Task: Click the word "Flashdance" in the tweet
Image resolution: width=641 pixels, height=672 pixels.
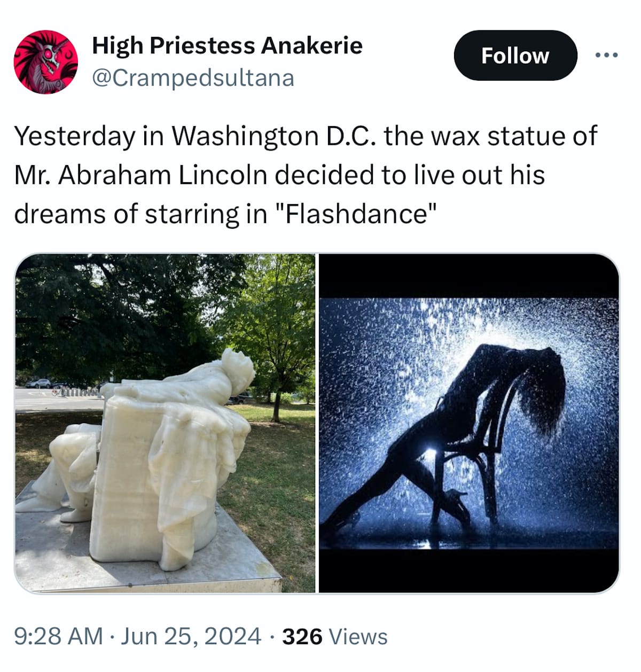Action: click(358, 214)
